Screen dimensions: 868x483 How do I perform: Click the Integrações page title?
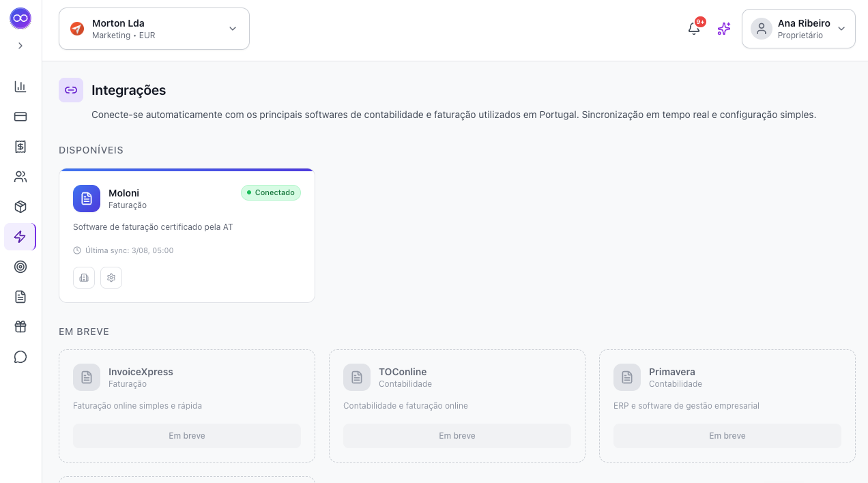point(128,90)
